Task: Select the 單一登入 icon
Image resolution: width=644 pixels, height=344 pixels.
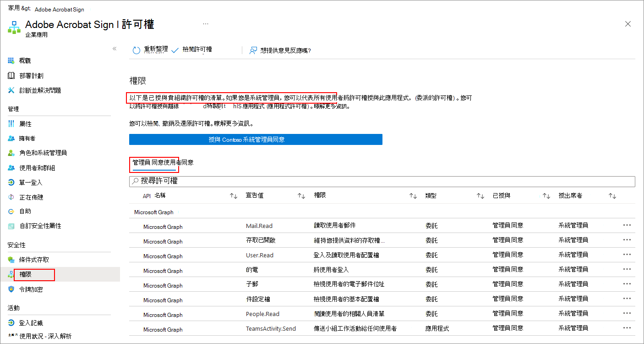Action: [11, 183]
